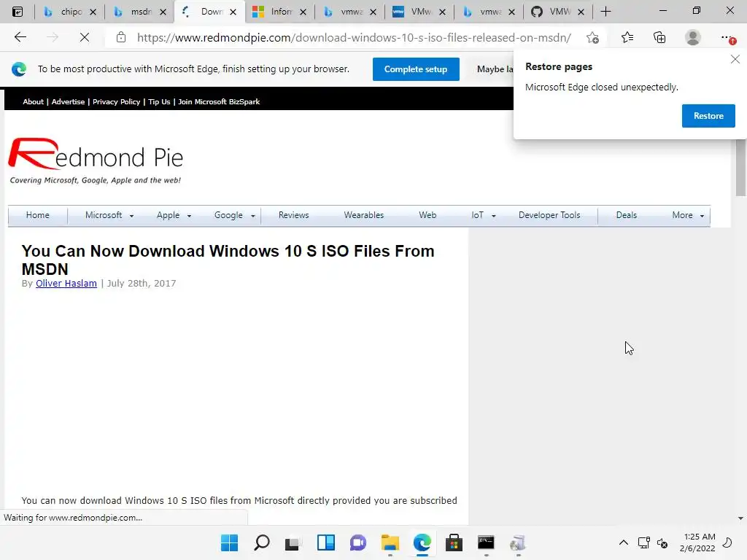Open author Oliver Haslam link
Viewport: 747px width, 560px height.
tap(66, 284)
